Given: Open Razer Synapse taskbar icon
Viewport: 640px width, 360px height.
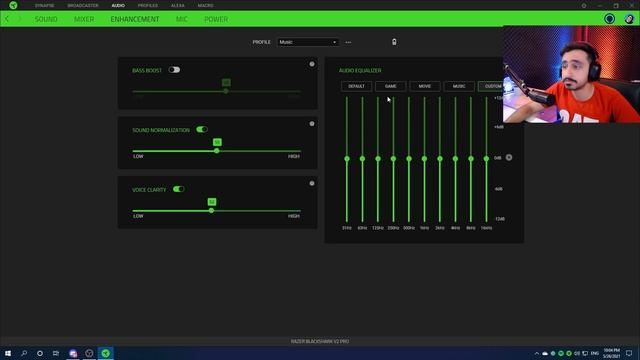Looking at the screenshot, I should (x=105, y=353).
